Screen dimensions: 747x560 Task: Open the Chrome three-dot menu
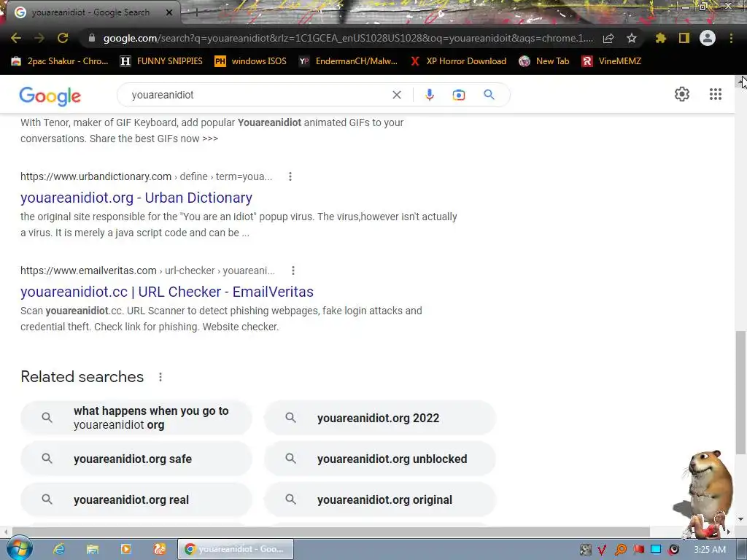click(731, 38)
